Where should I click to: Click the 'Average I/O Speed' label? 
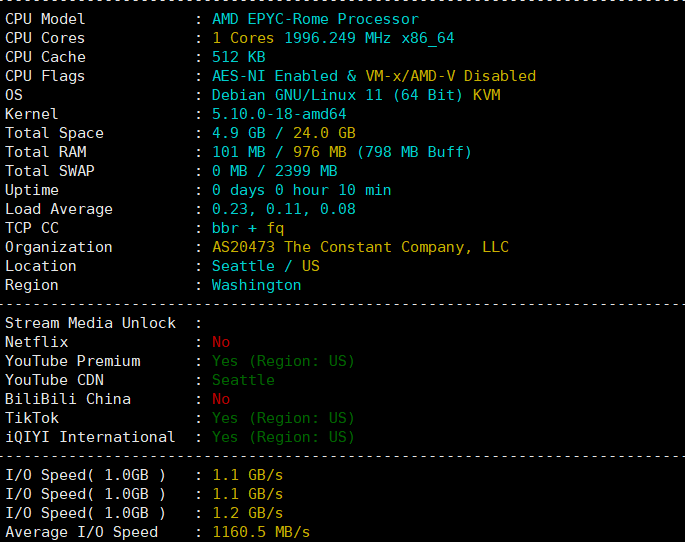tap(81, 532)
